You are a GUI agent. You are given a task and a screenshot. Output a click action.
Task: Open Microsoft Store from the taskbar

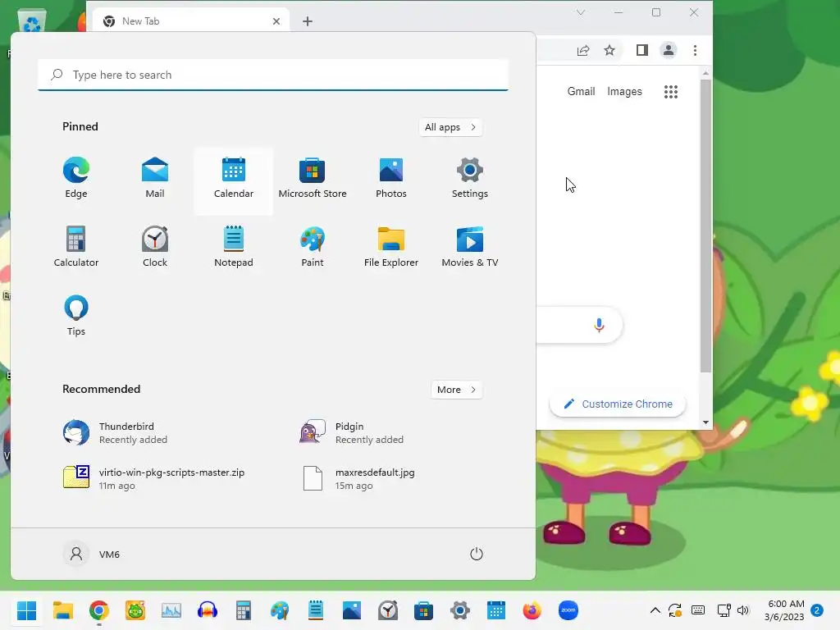tap(424, 610)
